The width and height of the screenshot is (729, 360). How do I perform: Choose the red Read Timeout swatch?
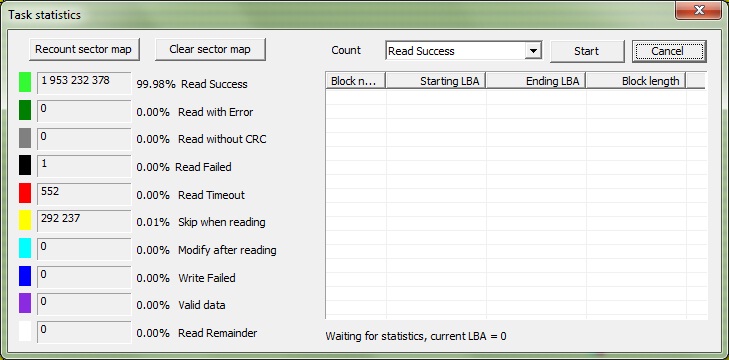(25, 193)
